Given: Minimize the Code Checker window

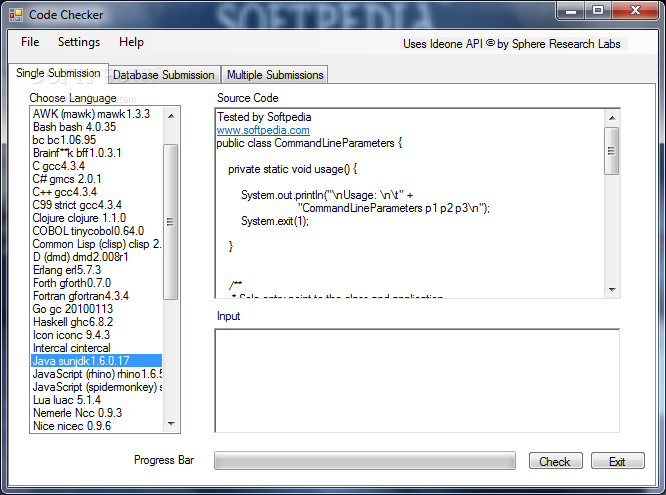Looking at the screenshot, I should tap(570, 11).
